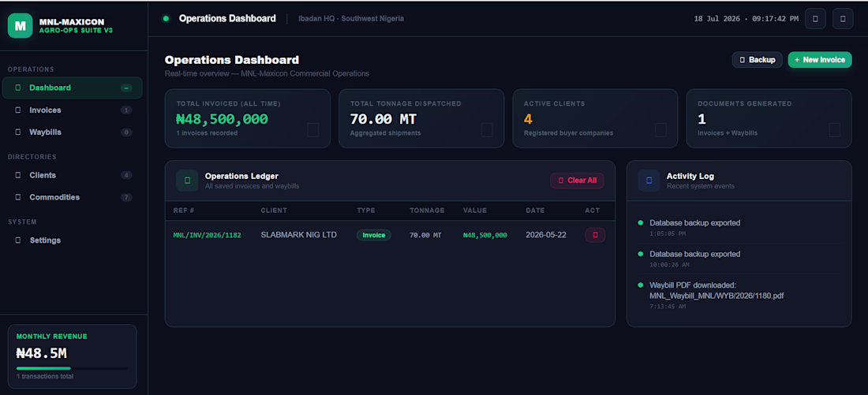Image resolution: width=868 pixels, height=395 pixels.
Task: Open invoice reference MNL/INV/2026/1182
Action: point(207,235)
